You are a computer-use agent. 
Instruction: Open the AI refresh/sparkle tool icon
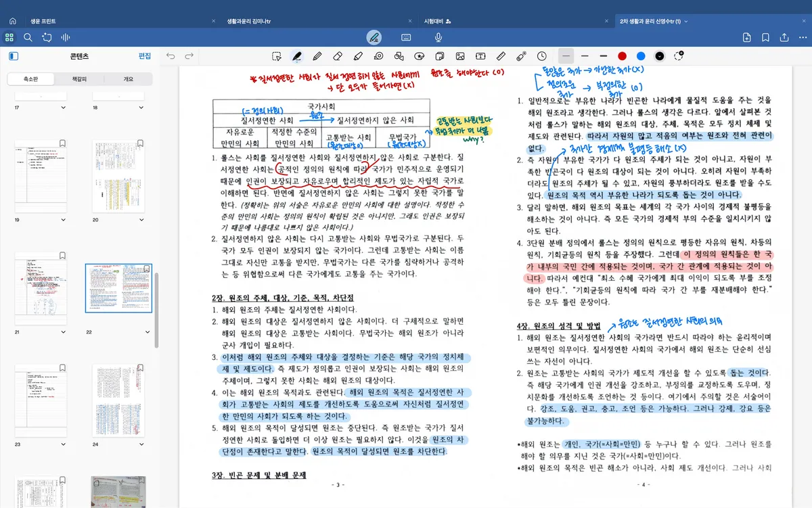click(47, 37)
